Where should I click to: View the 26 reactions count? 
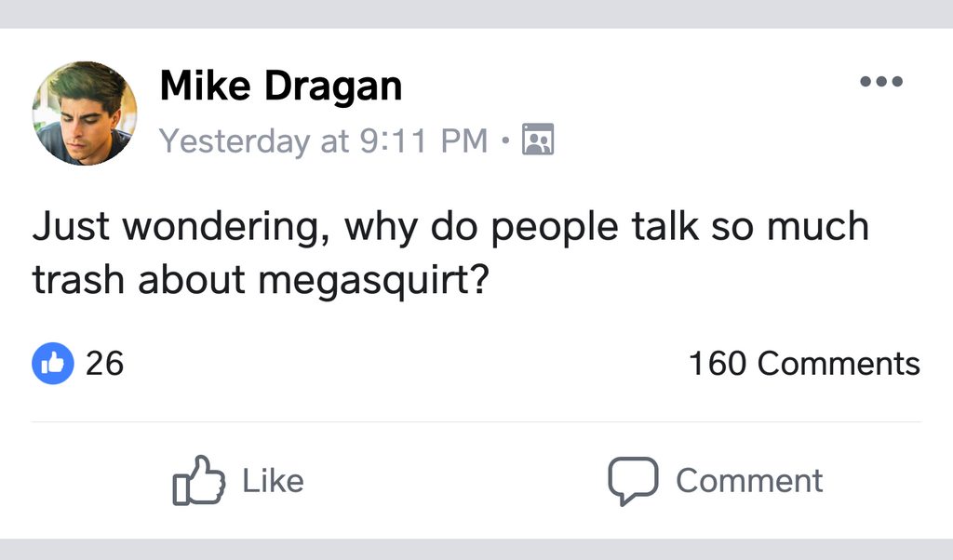[x=104, y=363]
